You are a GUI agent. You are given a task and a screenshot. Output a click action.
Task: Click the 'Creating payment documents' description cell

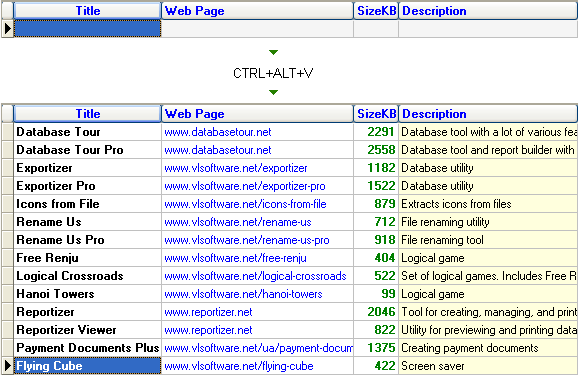488,348
